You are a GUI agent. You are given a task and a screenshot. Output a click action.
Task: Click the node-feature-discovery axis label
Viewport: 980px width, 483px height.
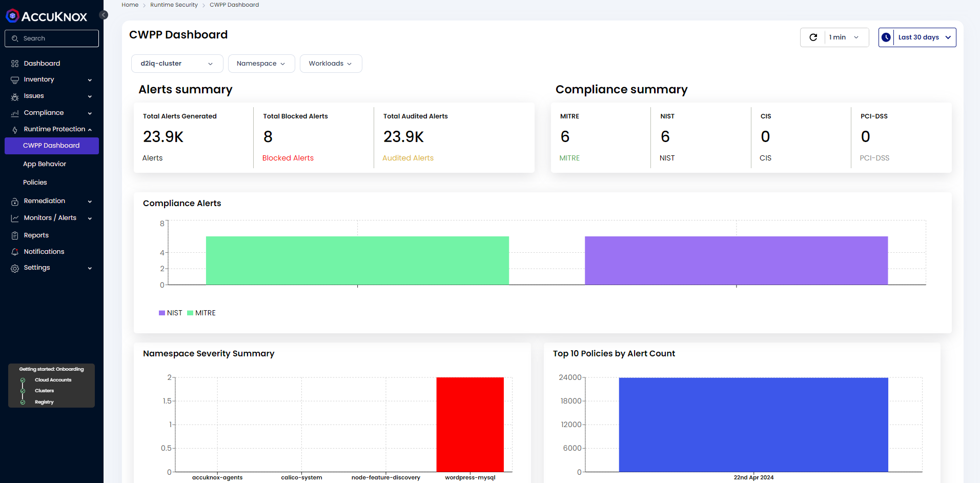[386, 477]
